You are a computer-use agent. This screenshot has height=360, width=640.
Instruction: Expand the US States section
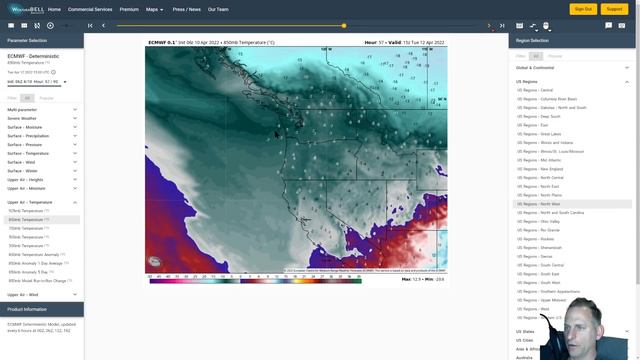(572, 332)
